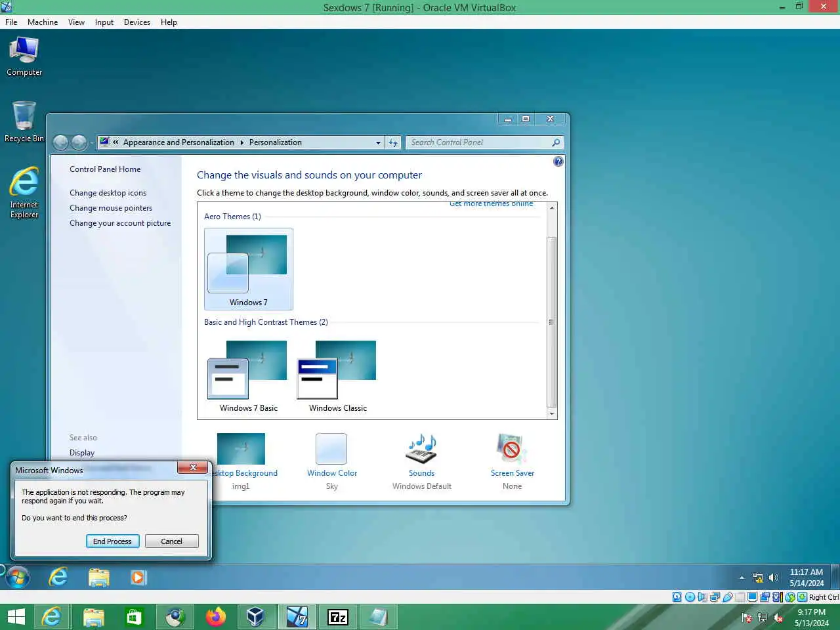
Task: Click the Appearance and Personalization breadcrumb
Action: (x=178, y=142)
